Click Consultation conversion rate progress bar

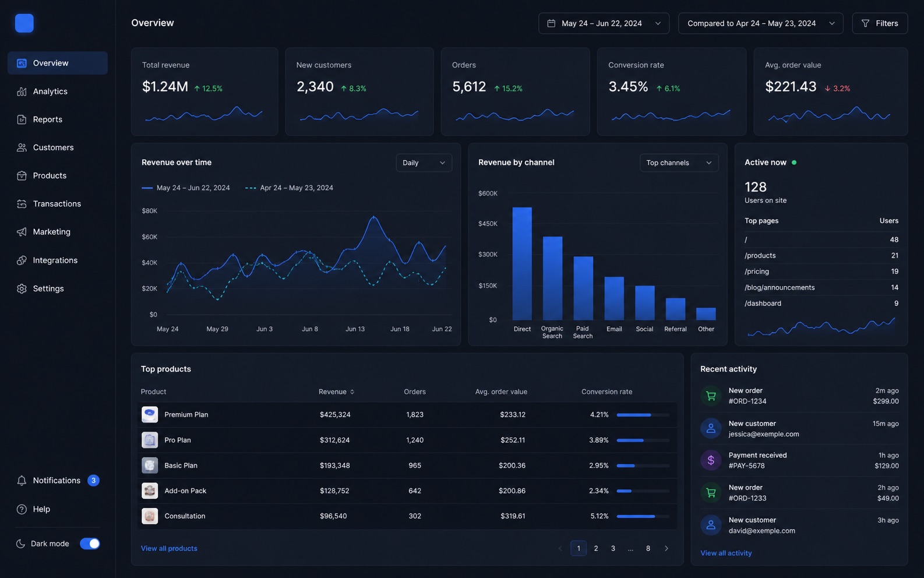pyautogui.click(x=643, y=516)
